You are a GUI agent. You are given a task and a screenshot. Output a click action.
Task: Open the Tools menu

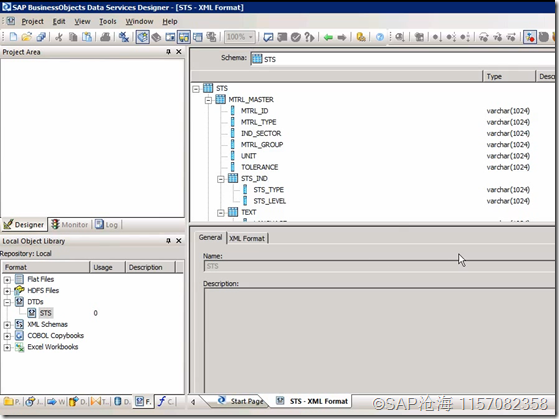pos(108,21)
